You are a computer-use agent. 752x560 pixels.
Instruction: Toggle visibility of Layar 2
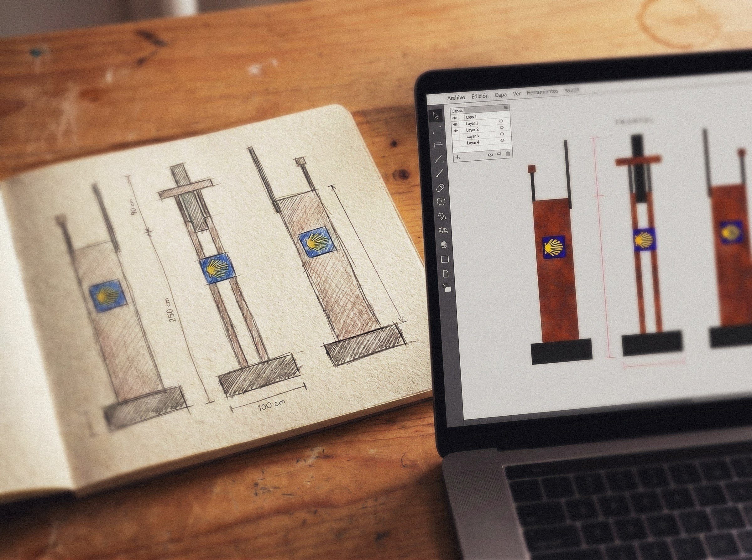click(455, 130)
